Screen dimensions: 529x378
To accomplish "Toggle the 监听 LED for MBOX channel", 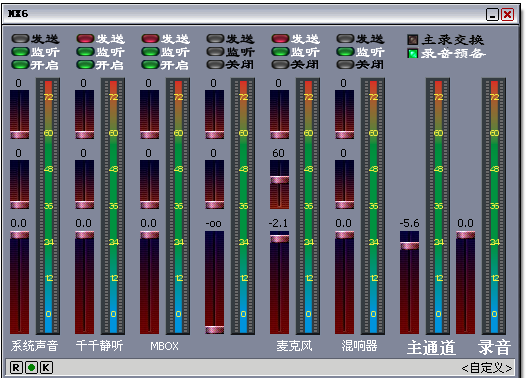I will [150, 52].
